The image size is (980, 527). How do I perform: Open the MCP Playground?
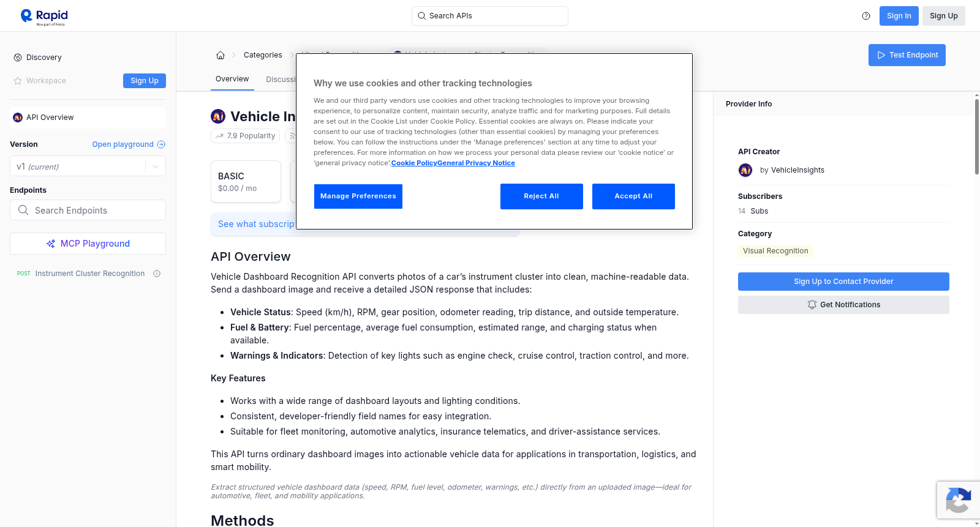(88, 244)
